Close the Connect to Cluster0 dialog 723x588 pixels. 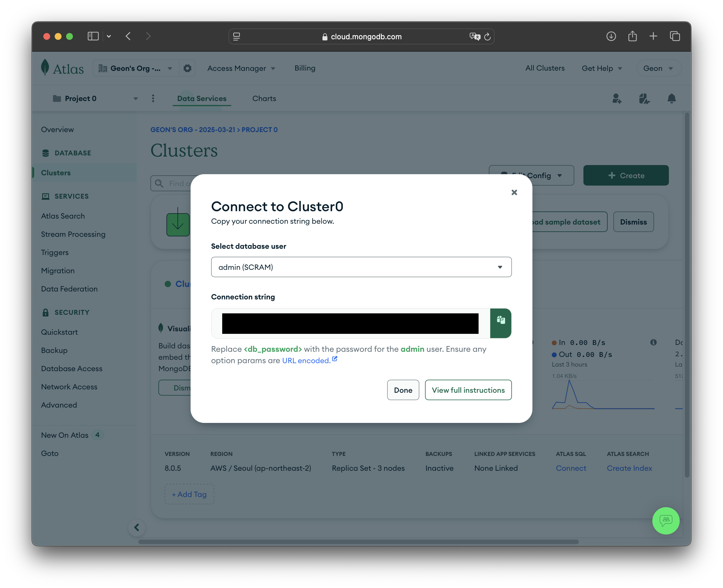(514, 192)
